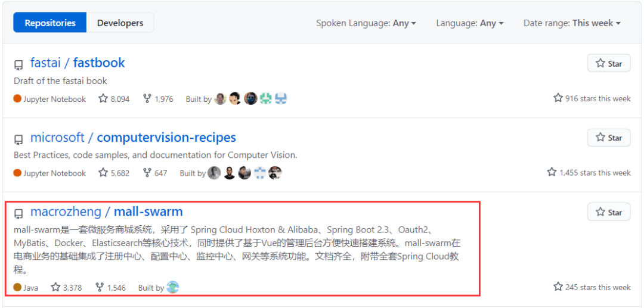View fastbook forks count 1,976
Image resolution: width=644 pixels, height=308 pixels.
coord(158,98)
